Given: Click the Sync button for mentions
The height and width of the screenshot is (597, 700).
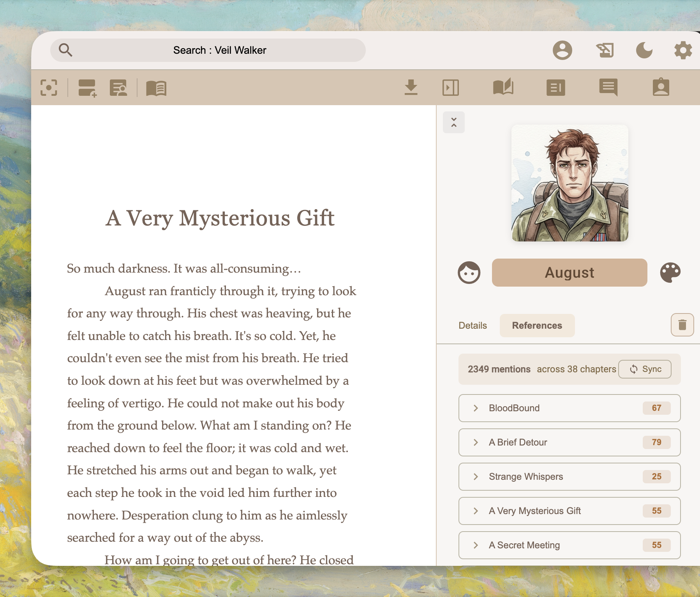Looking at the screenshot, I should pyautogui.click(x=645, y=369).
